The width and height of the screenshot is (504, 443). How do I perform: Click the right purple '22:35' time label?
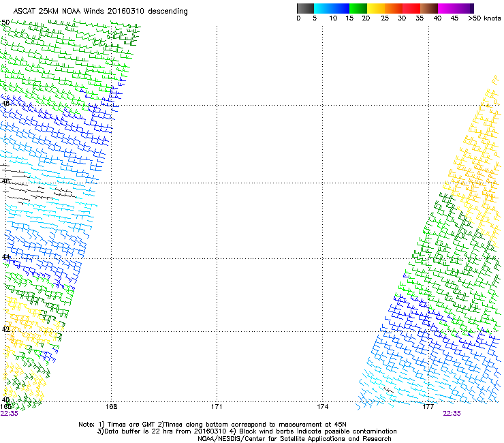coord(452,414)
